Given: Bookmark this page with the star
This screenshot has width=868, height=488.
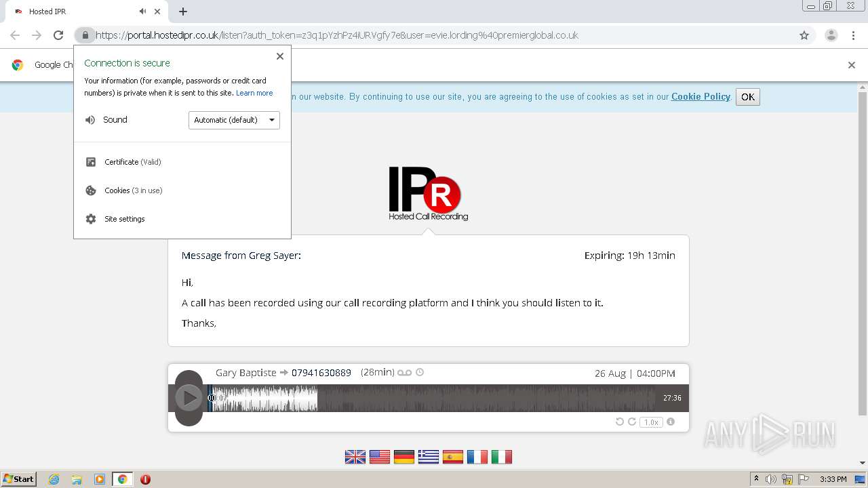Looking at the screenshot, I should [804, 35].
